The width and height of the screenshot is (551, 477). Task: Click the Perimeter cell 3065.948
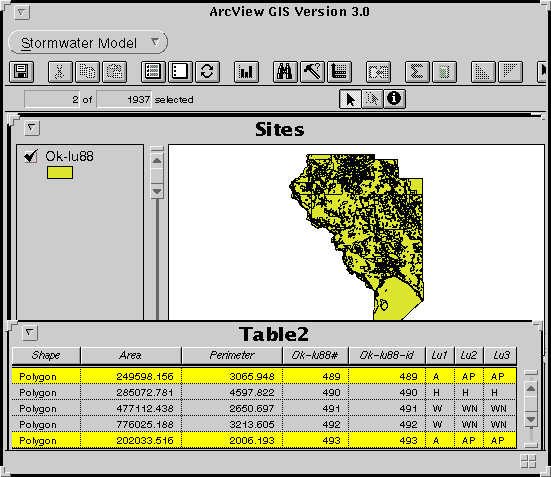(232, 376)
